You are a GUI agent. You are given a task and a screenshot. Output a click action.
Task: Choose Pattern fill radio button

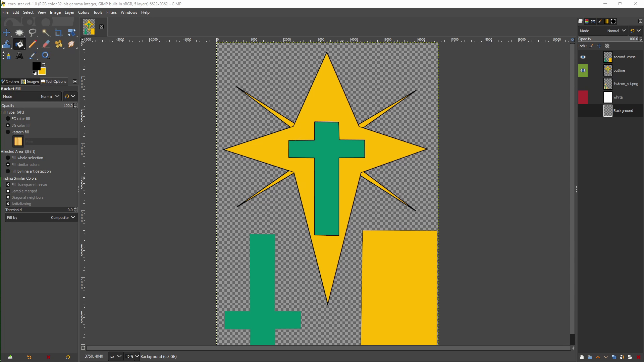click(x=8, y=132)
